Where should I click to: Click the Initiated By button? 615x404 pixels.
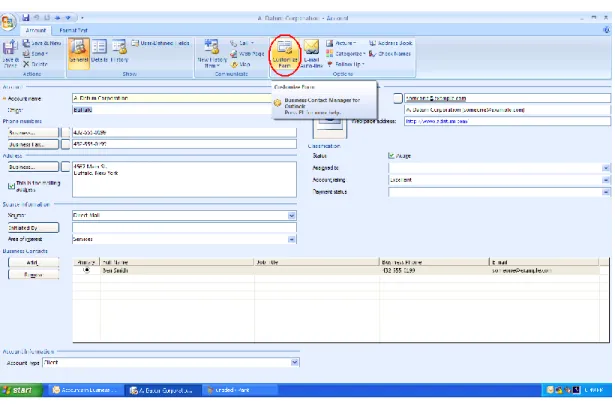click(33, 227)
